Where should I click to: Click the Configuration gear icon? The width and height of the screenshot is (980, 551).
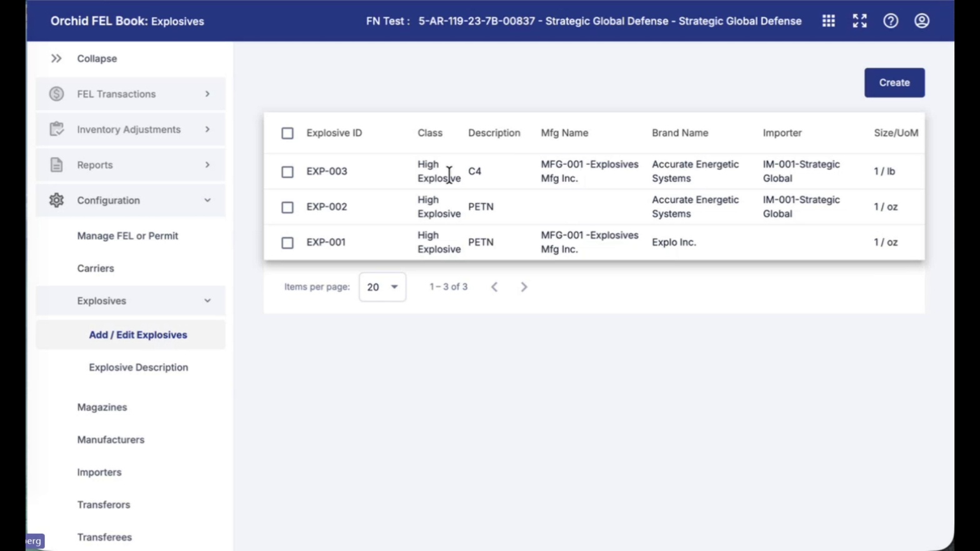click(56, 200)
